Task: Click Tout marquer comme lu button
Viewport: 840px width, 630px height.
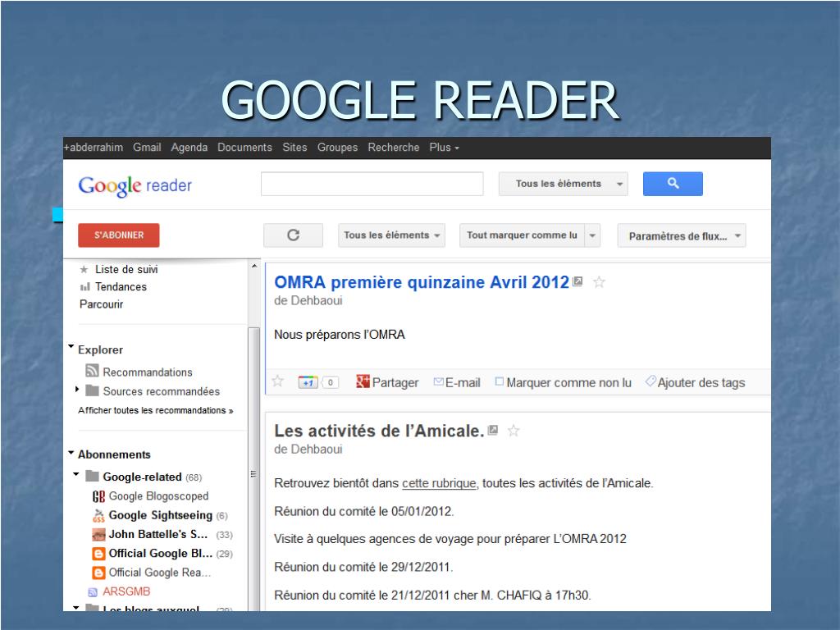Action: pos(522,235)
